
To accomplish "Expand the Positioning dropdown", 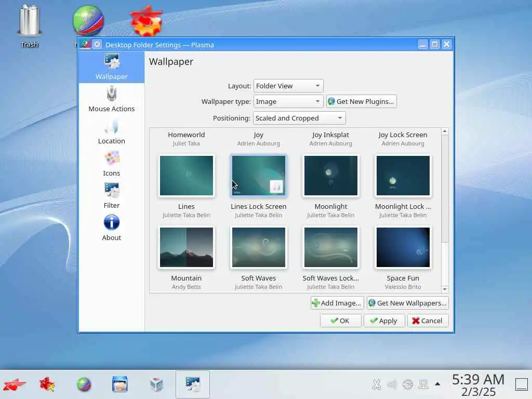I will (299, 118).
